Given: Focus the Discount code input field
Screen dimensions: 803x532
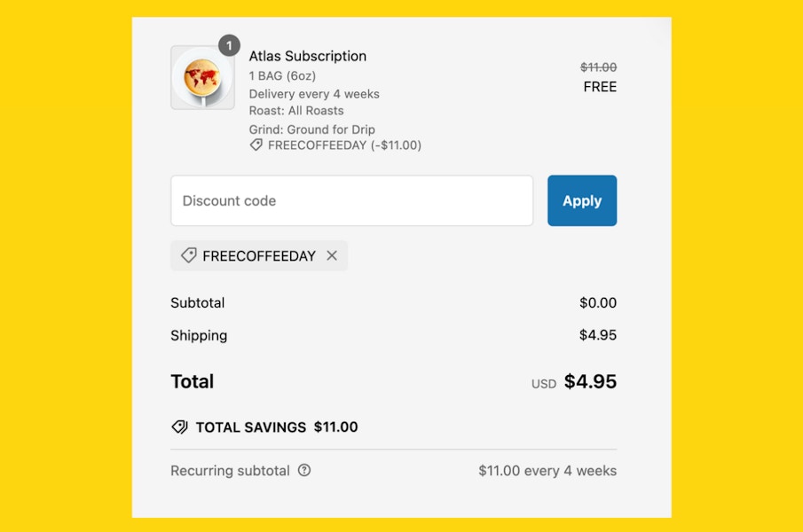Looking at the screenshot, I should [351, 200].
